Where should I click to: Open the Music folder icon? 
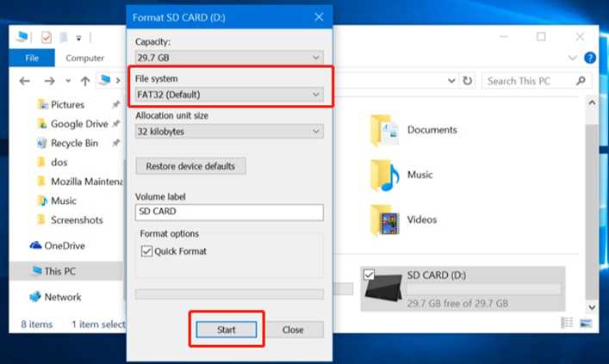[384, 175]
